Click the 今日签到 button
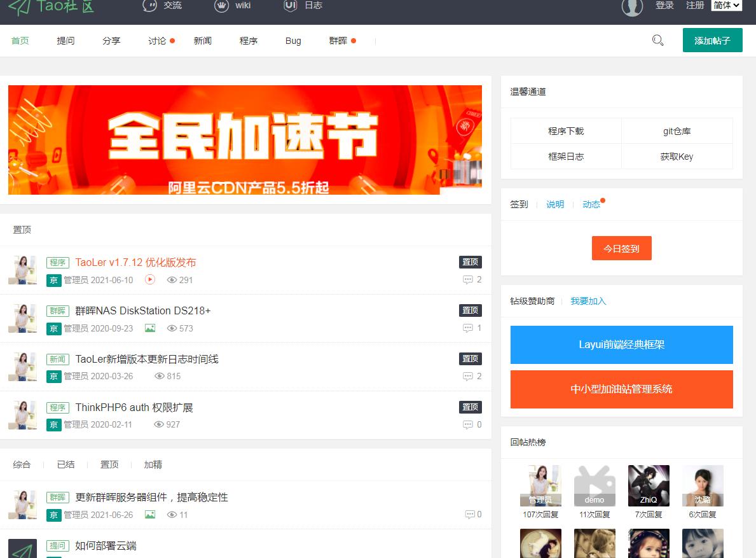The height and width of the screenshot is (558, 756). coord(621,249)
